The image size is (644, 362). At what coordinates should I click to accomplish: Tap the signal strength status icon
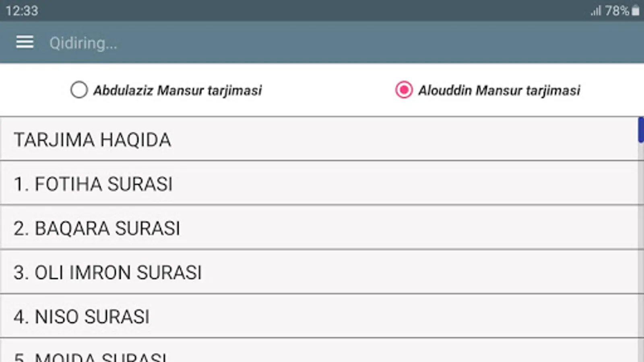596,11
